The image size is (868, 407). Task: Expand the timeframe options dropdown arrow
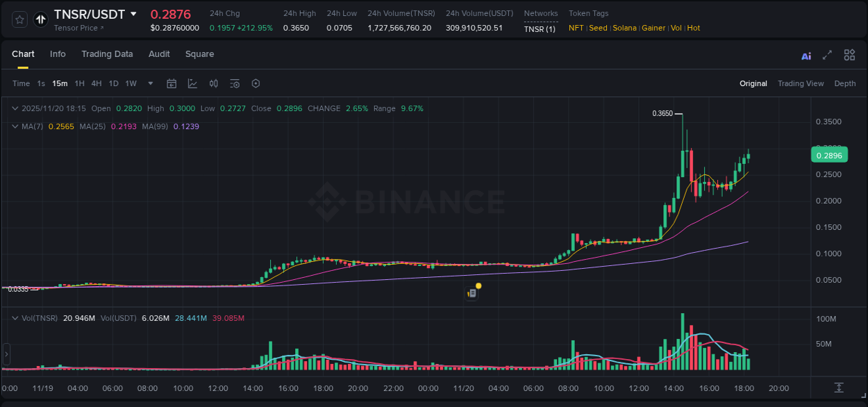click(x=149, y=83)
